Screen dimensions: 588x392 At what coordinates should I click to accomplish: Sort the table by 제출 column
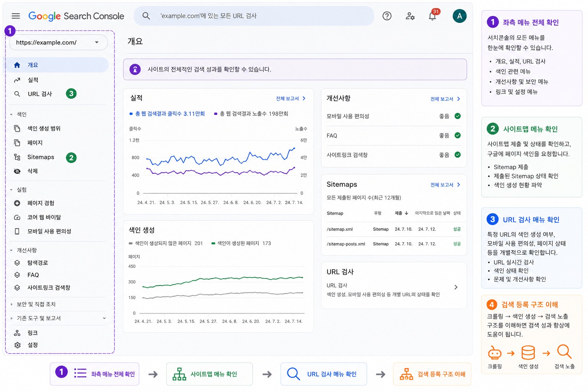click(402, 213)
